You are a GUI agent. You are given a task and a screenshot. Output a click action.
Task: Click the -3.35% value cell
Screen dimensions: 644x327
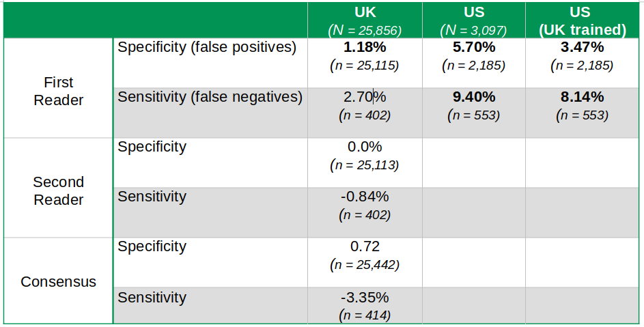(364, 305)
